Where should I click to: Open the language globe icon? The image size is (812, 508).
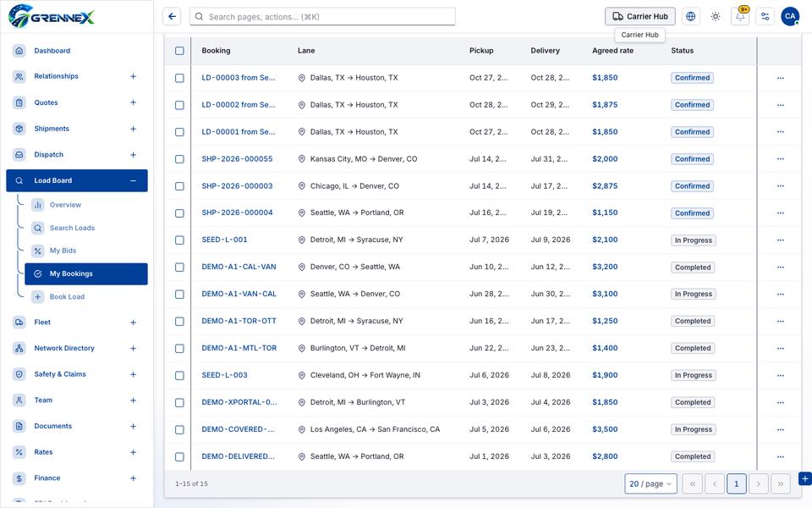tap(690, 17)
